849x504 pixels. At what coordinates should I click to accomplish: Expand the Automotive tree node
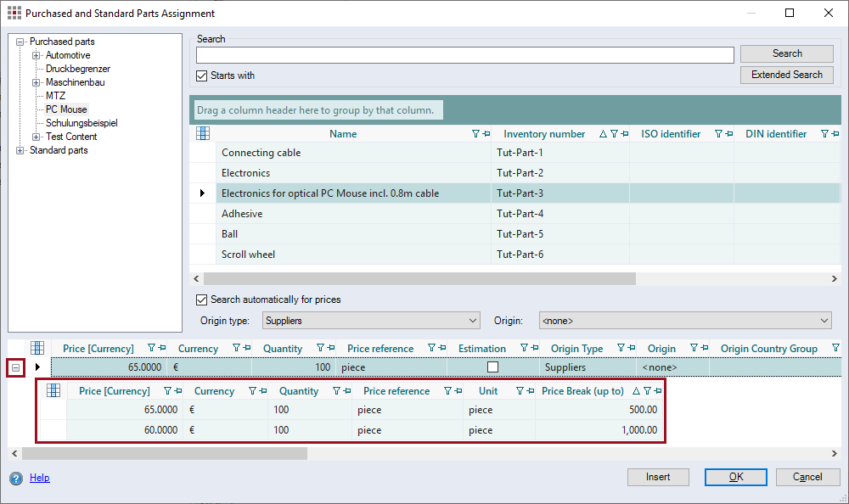37,55
